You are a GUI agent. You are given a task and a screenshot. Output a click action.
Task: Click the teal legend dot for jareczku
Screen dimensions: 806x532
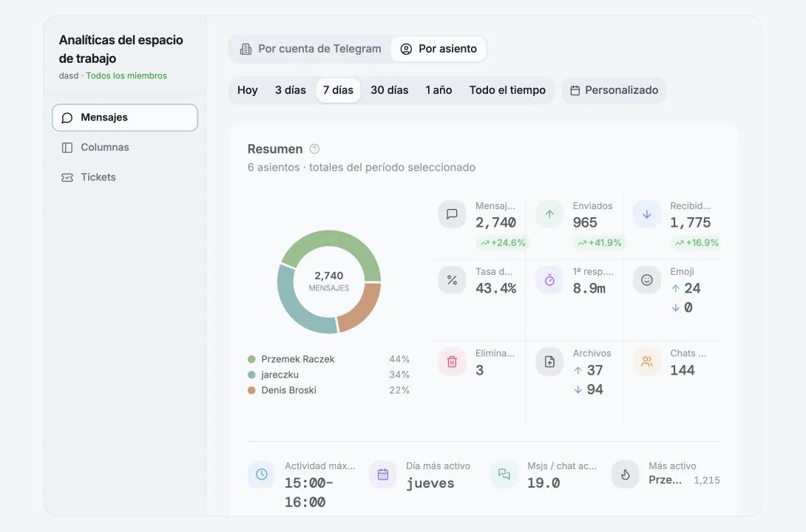pyautogui.click(x=251, y=375)
